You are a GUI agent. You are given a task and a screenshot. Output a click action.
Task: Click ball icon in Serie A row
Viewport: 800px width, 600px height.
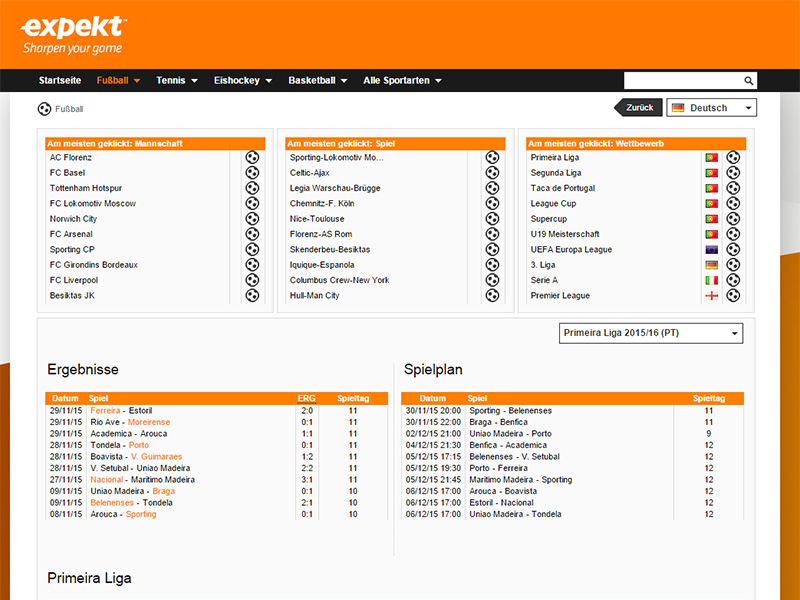point(733,280)
